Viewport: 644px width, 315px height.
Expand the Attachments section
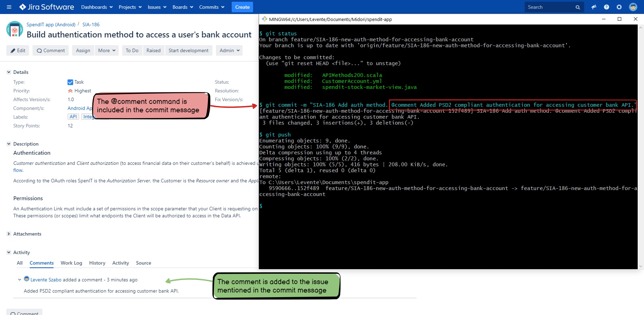pos(9,234)
